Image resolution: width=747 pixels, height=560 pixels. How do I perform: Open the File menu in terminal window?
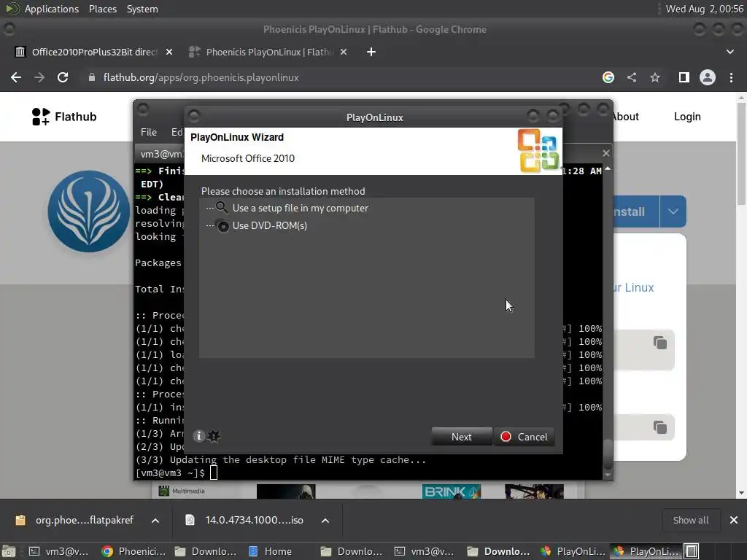pyautogui.click(x=149, y=132)
